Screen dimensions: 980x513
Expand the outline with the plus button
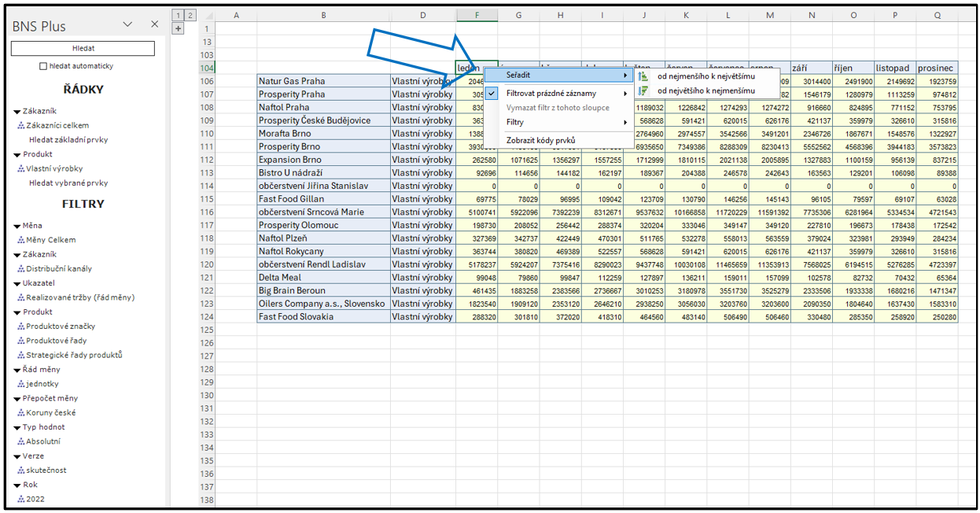pos(178,28)
